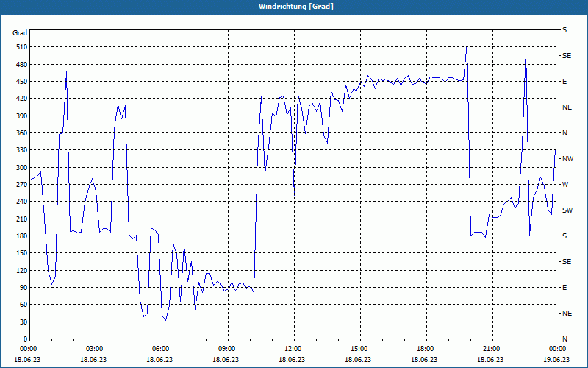This screenshot has height=368, width=588.
Task: Click the 90 y-axis label
Action: (24, 288)
